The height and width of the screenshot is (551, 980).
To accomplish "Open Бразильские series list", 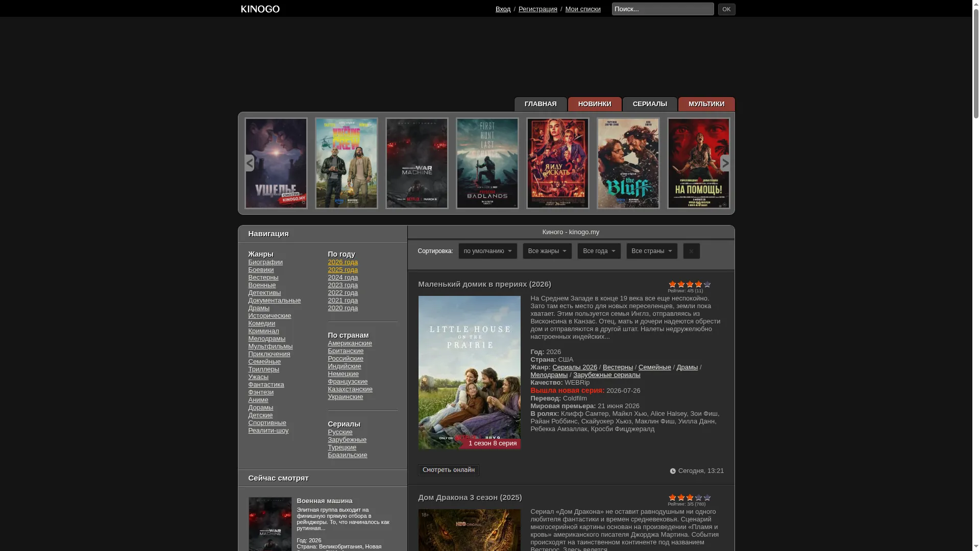I will pos(348,455).
